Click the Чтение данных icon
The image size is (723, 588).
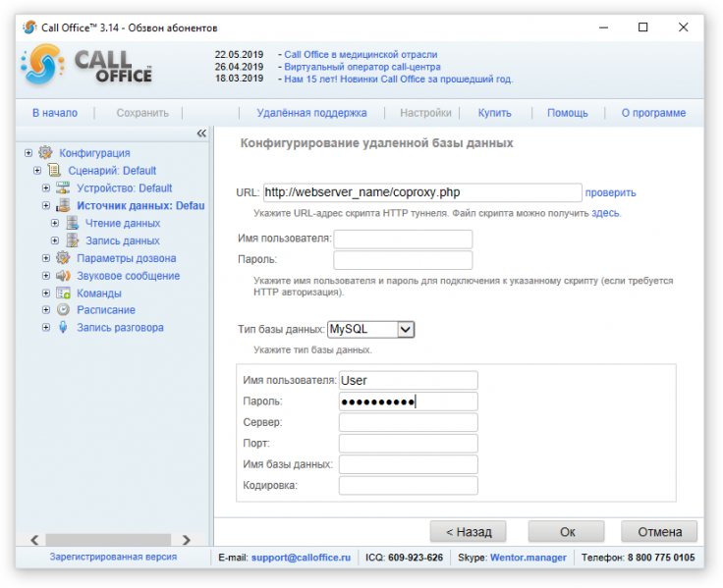[x=73, y=223]
